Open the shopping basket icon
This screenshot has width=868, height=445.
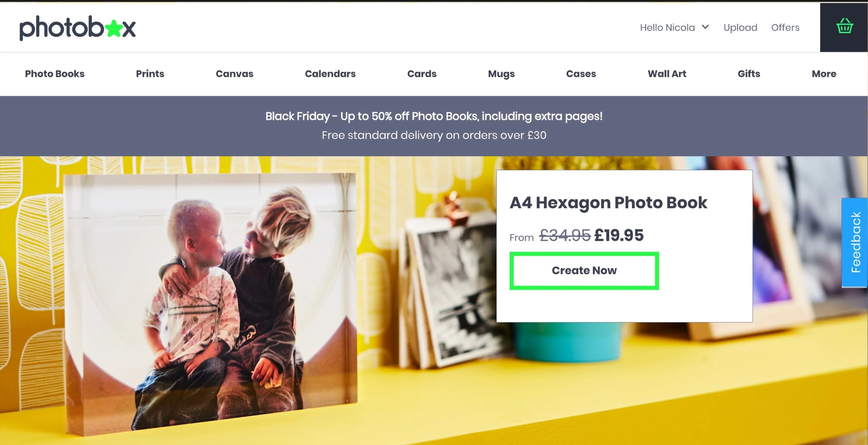[x=844, y=27]
